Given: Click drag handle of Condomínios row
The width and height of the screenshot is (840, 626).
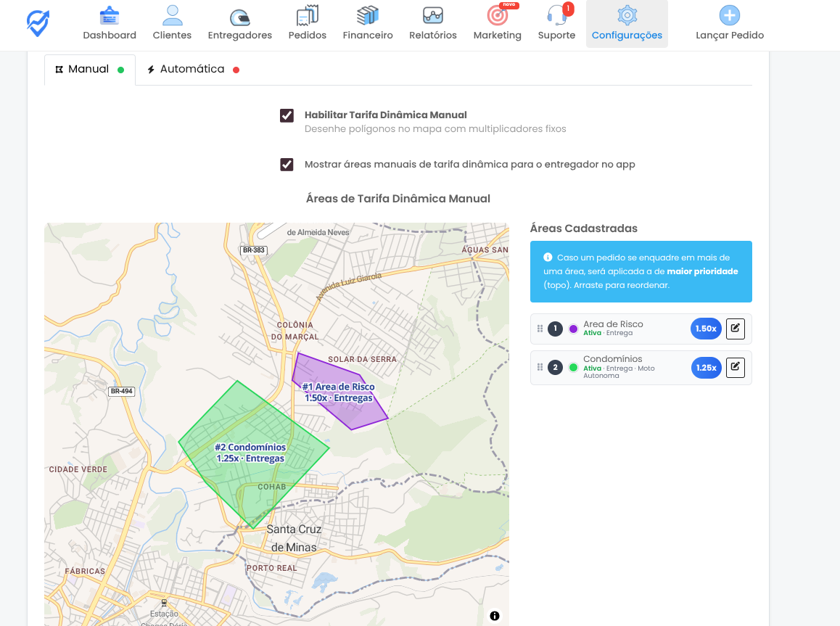Looking at the screenshot, I should (540, 367).
